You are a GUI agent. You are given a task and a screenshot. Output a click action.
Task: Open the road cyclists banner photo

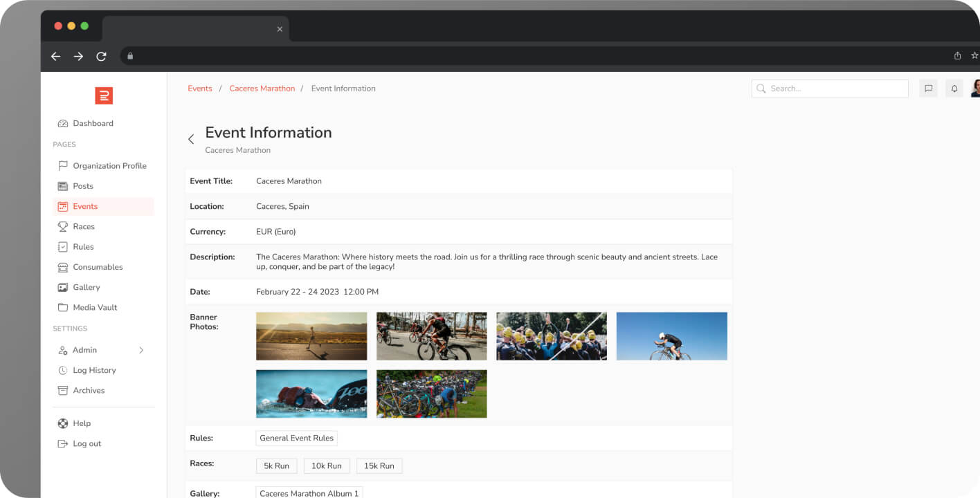click(432, 336)
